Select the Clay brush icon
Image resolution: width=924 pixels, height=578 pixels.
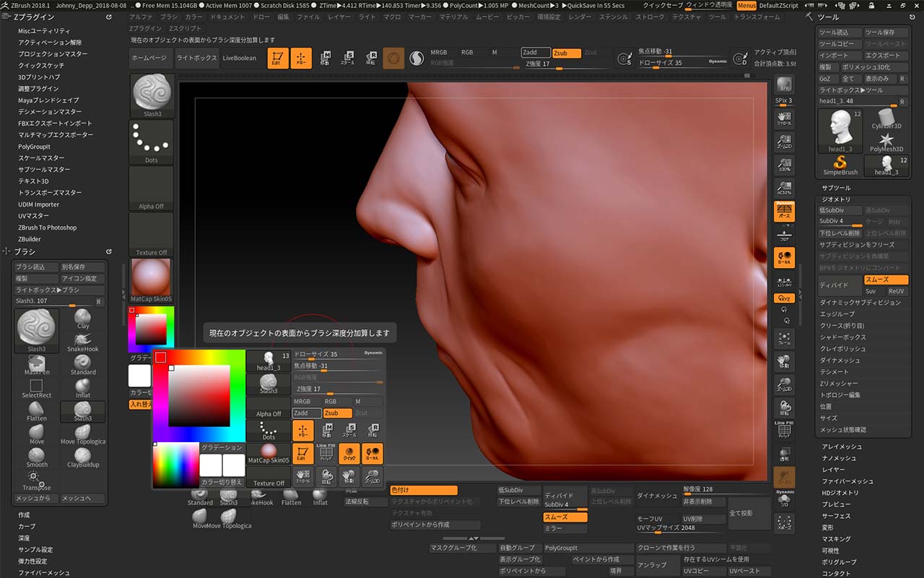[x=83, y=318]
